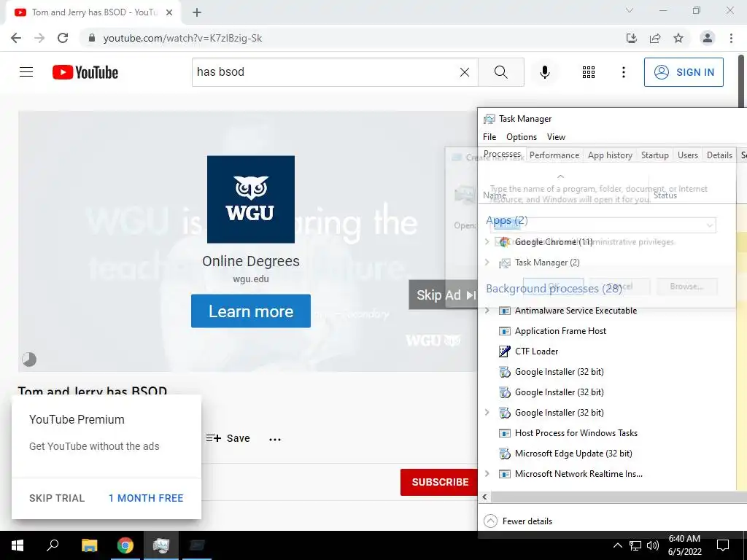Sort processes by Status column
This screenshot has width=747, height=560.
pos(665,195)
